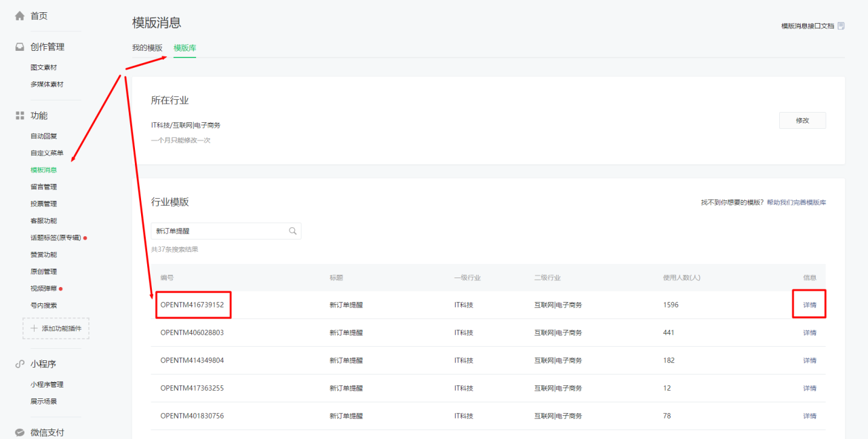Open 自动回复 in the sidebar

pyautogui.click(x=44, y=136)
